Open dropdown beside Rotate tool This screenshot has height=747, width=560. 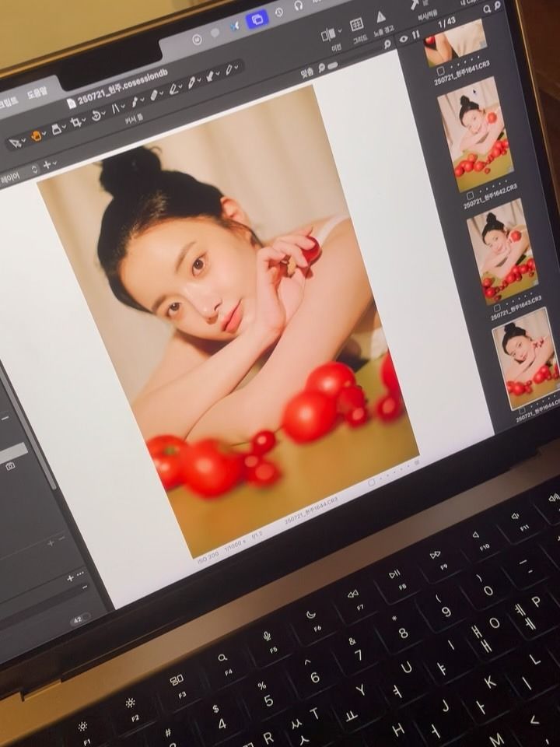pos(104,114)
